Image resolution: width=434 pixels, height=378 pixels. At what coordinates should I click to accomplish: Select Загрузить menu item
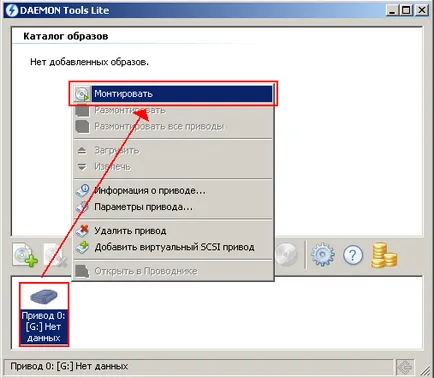click(173, 151)
